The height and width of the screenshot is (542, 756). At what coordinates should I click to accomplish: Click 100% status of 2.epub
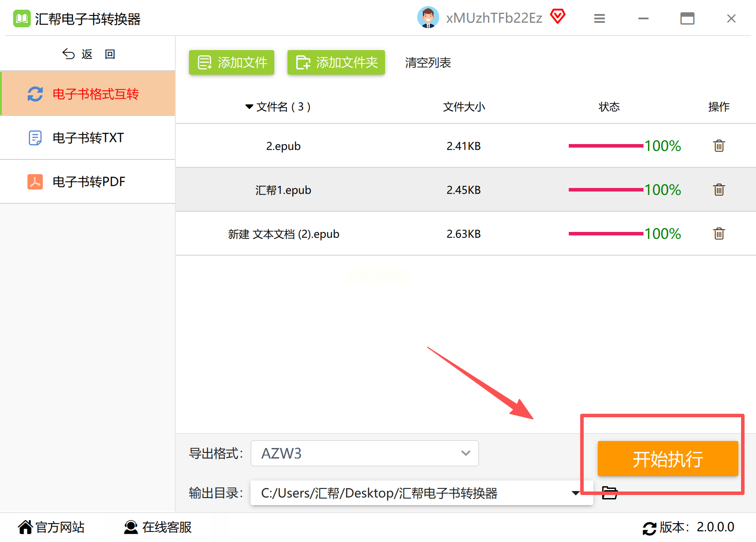click(x=663, y=146)
